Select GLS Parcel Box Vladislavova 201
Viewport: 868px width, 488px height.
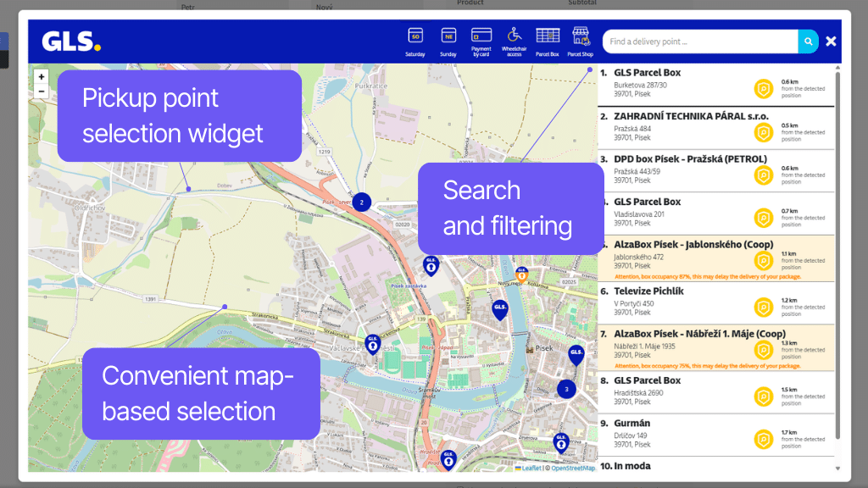pyautogui.click(x=716, y=213)
